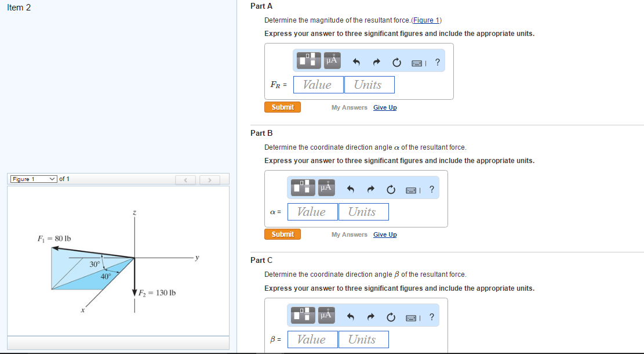Open the Figure 1 link in Part A
644x354 pixels.
tap(426, 20)
